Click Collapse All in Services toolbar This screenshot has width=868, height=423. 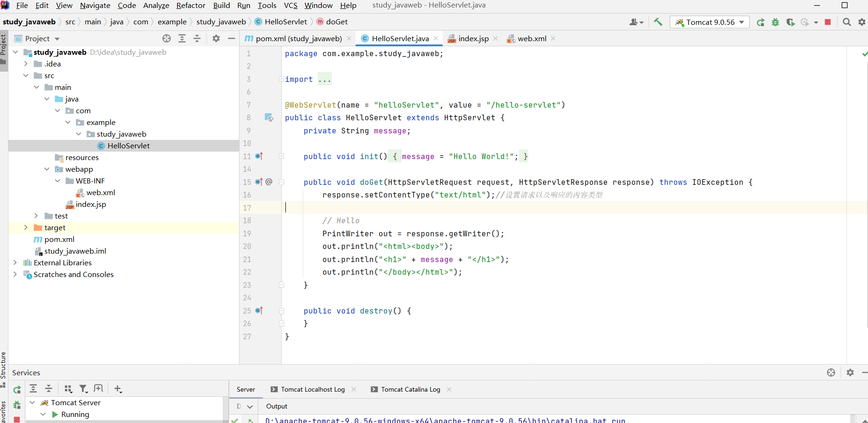pyautogui.click(x=49, y=388)
